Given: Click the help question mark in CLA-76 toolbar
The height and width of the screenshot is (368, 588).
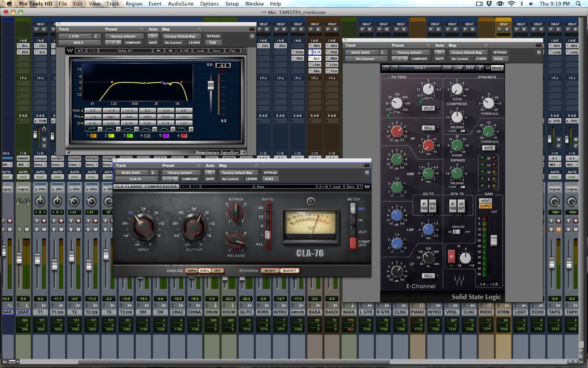Looking at the screenshot, I should click(361, 187).
